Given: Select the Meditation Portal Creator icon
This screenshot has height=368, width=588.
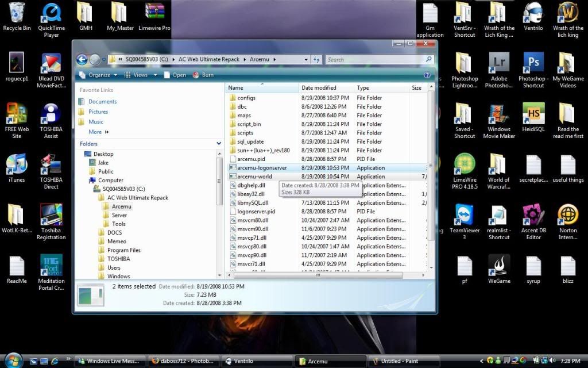Looking at the screenshot, I should click(51, 273).
